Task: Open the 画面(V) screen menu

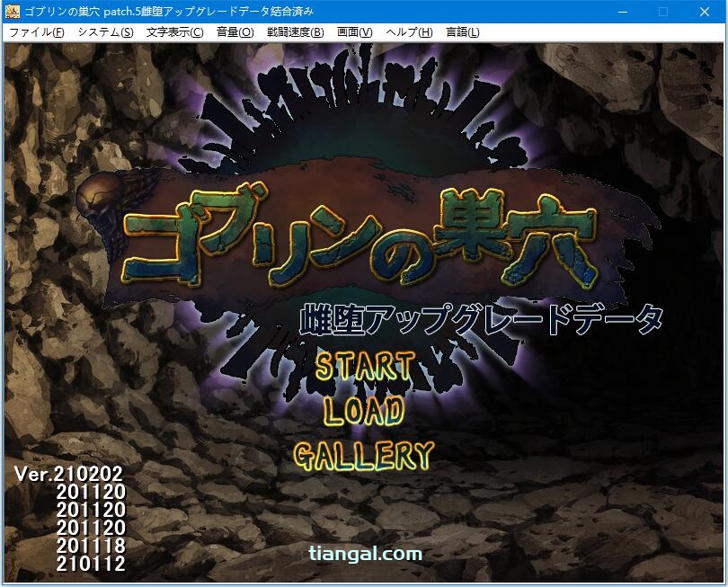Action: tap(354, 31)
